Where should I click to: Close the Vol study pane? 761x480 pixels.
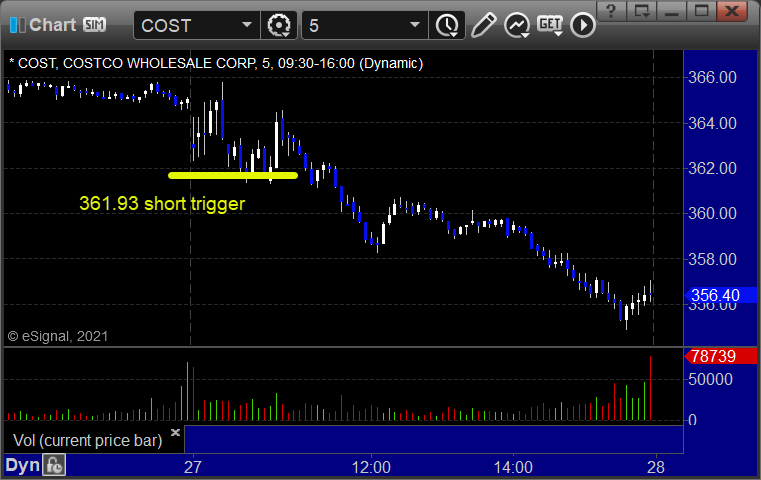click(x=175, y=432)
